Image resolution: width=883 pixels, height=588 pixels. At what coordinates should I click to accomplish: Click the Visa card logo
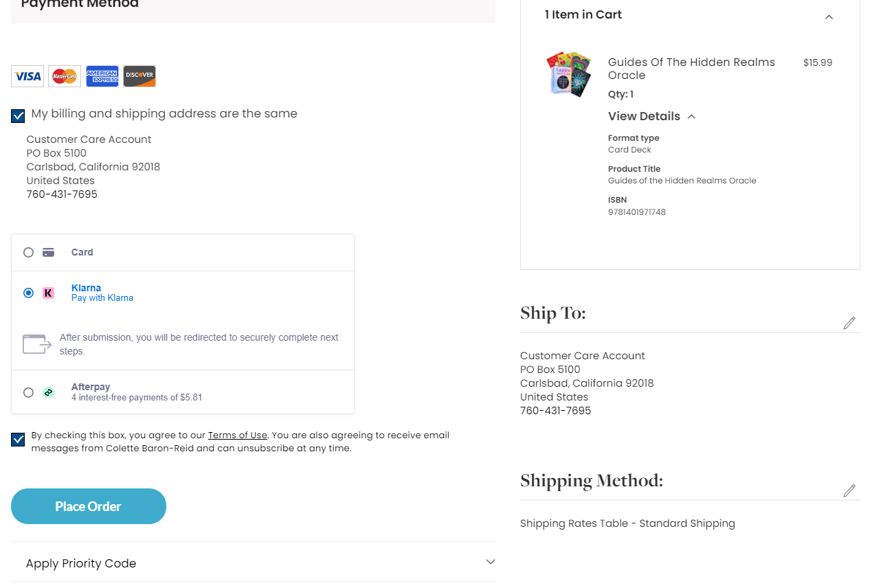pyautogui.click(x=27, y=76)
